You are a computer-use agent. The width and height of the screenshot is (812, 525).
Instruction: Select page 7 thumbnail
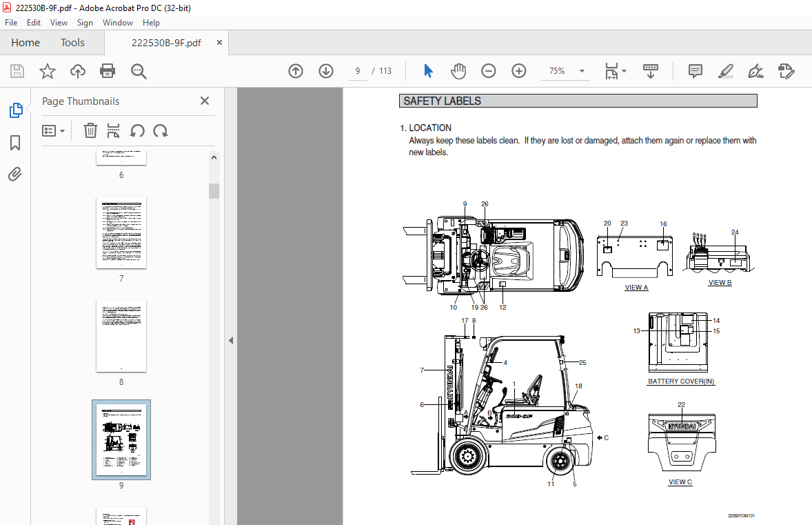pyautogui.click(x=121, y=232)
